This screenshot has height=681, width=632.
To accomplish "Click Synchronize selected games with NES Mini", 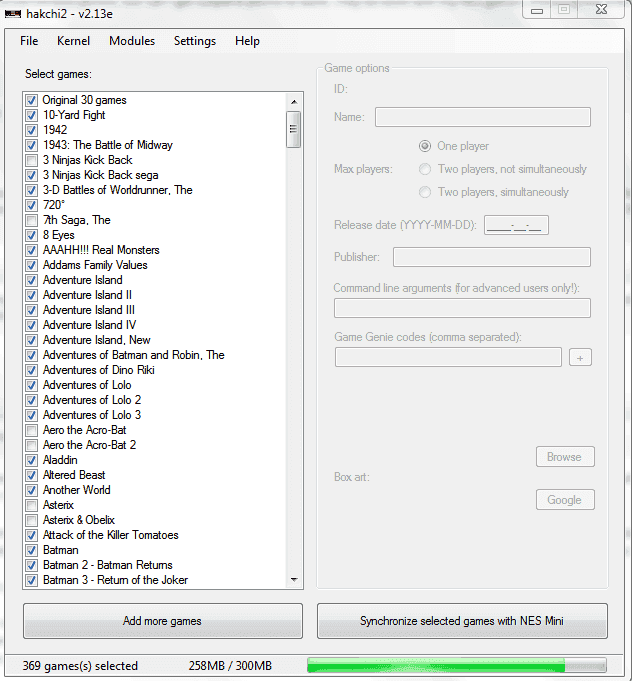I will 462,621.
